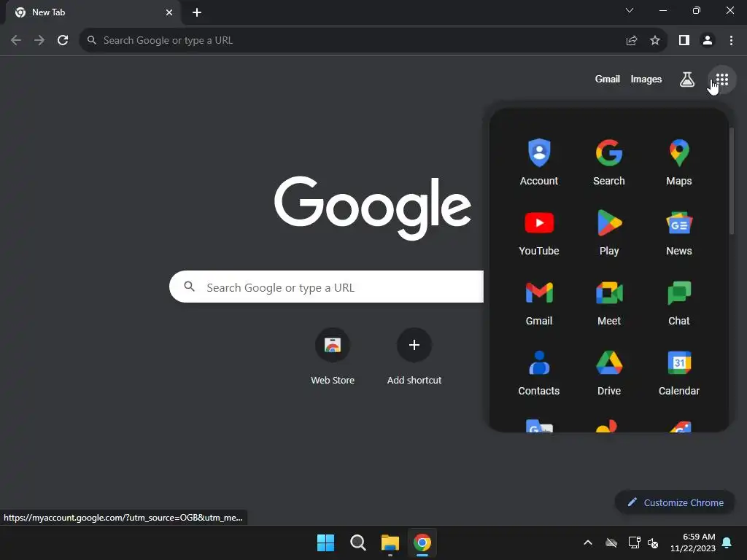Go forward to next page

[39, 41]
